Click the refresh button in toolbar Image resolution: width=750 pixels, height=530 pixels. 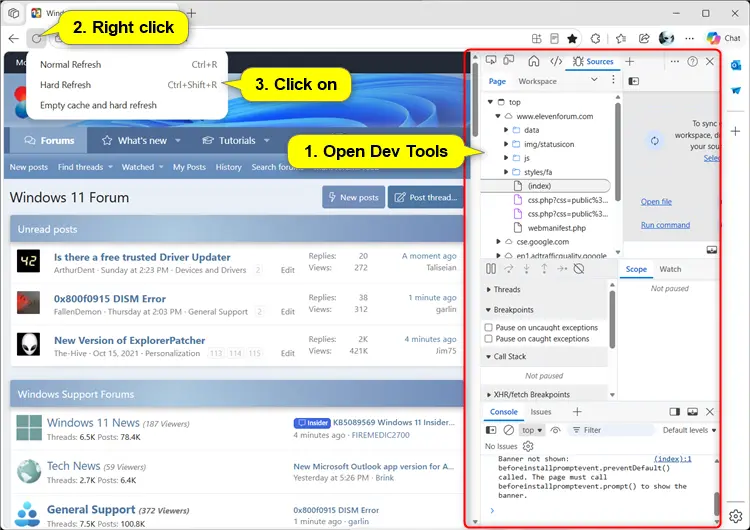36,39
